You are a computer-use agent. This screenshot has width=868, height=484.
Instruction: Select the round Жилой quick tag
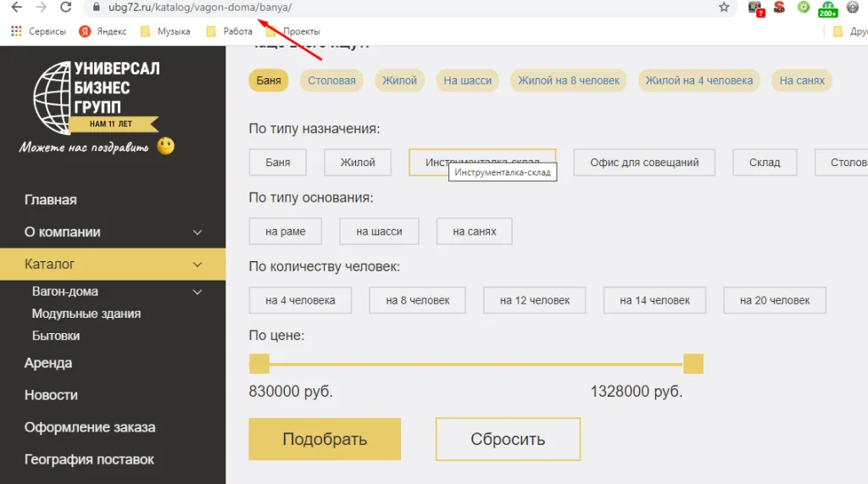coord(399,81)
